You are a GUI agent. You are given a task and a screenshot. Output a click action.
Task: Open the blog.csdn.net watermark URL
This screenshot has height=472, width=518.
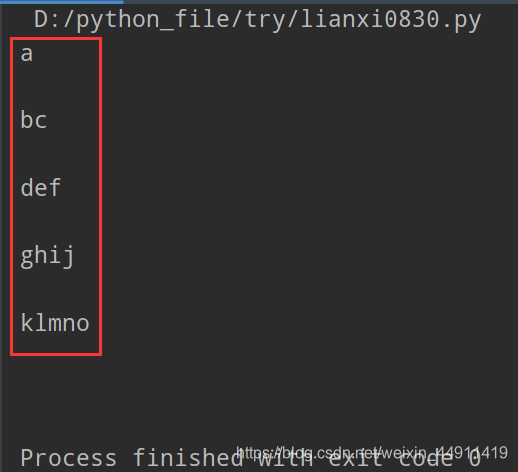tap(372, 453)
